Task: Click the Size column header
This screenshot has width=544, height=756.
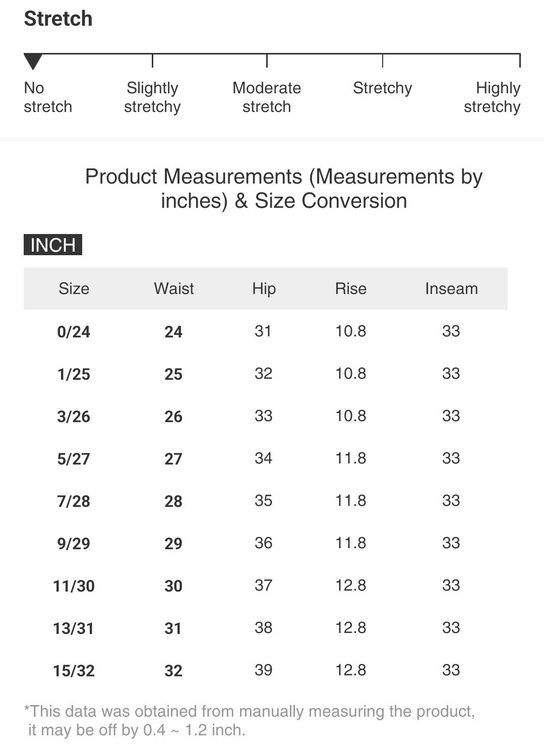Action: point(74,288)
